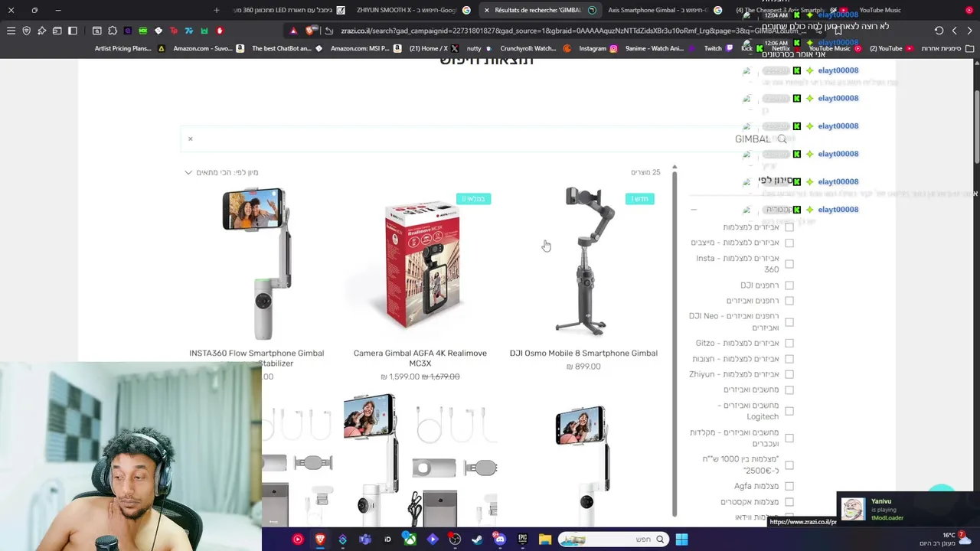Open Discord in the taskbar
This screenshot has height=551, width=980.
(x=499, y=540)
